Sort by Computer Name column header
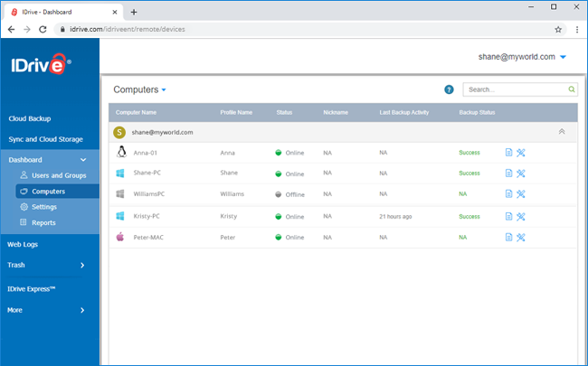588x366 pixels. tap(136, 112)
